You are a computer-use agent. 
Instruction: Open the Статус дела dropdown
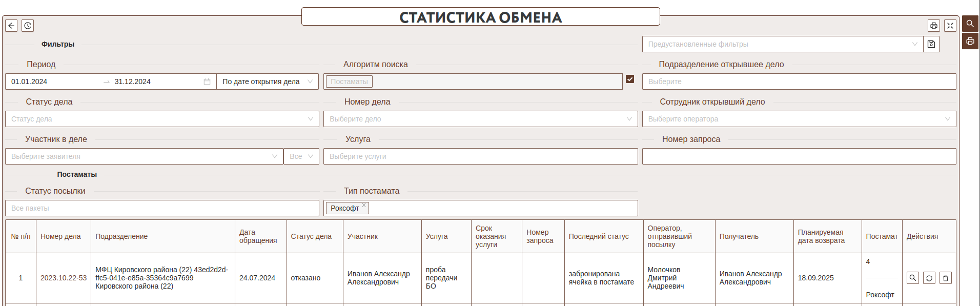pos(162,119)
